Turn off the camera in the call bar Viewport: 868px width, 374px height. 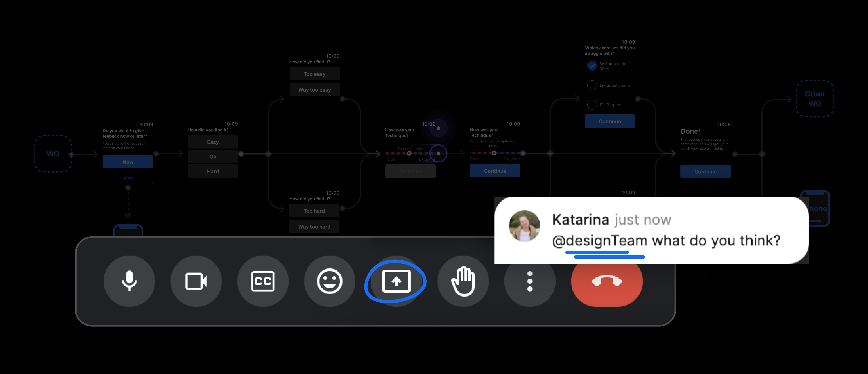(196, 281)
